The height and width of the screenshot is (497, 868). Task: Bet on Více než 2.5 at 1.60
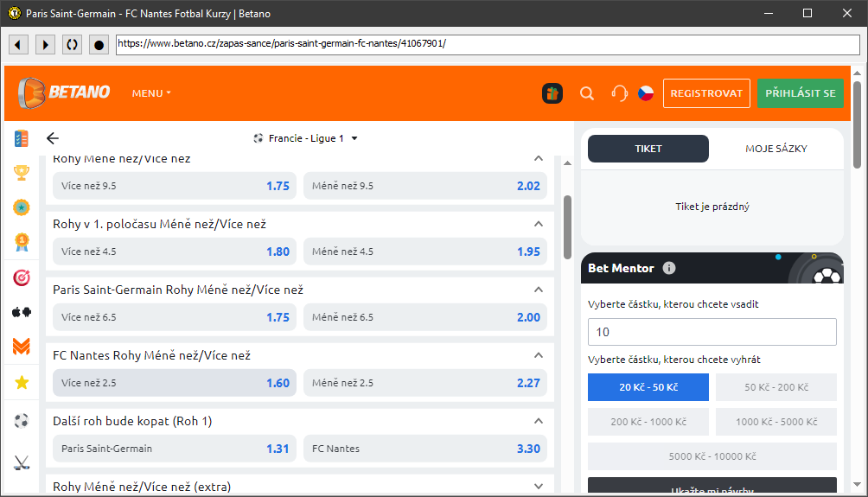[175, 383]
